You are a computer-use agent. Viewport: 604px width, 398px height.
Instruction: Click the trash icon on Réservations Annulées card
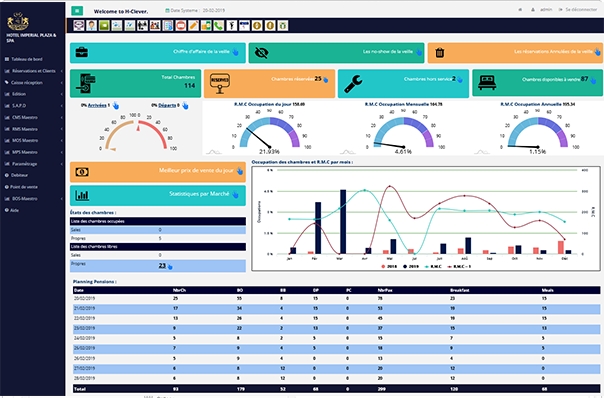(x=440, y=53)
